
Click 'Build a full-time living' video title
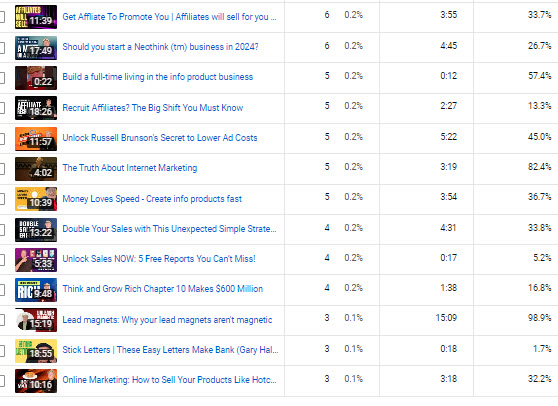(158, 77)
